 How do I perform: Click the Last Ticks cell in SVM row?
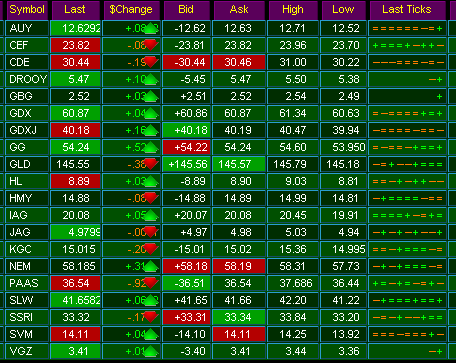tap(407, 334)
